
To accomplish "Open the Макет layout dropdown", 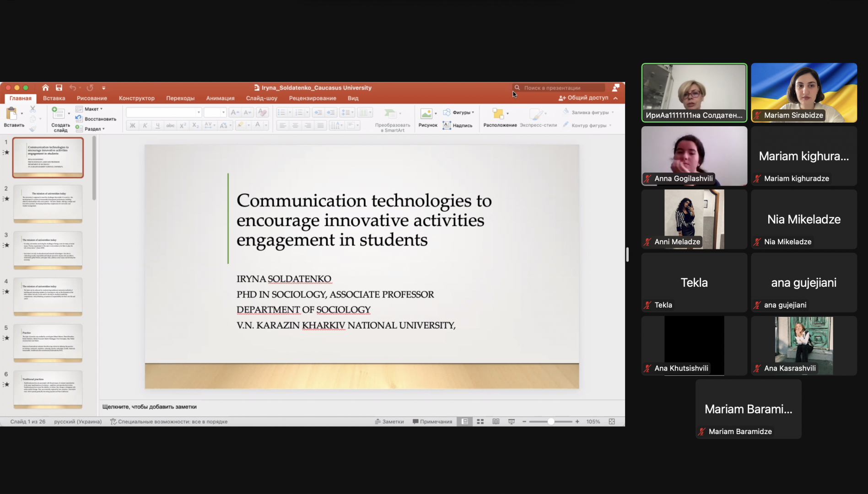I will point(89,109).
